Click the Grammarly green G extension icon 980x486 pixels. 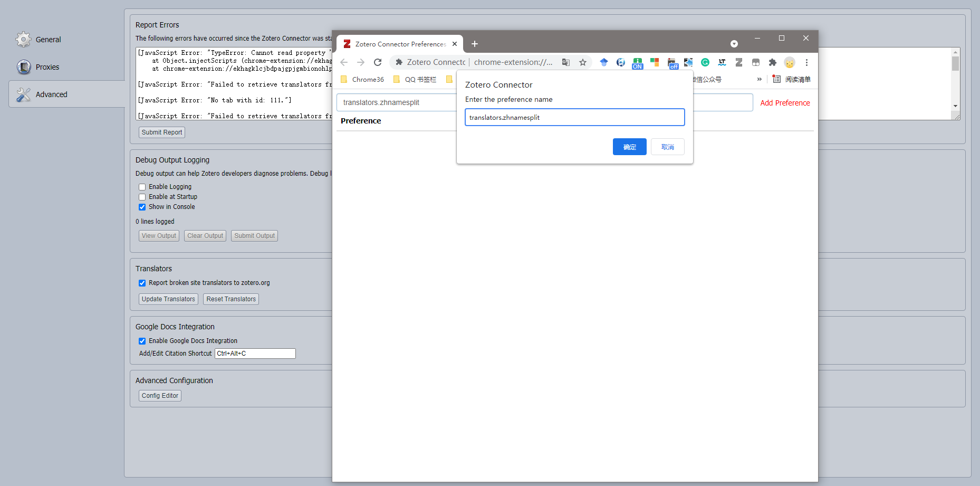tap(705, 62)
